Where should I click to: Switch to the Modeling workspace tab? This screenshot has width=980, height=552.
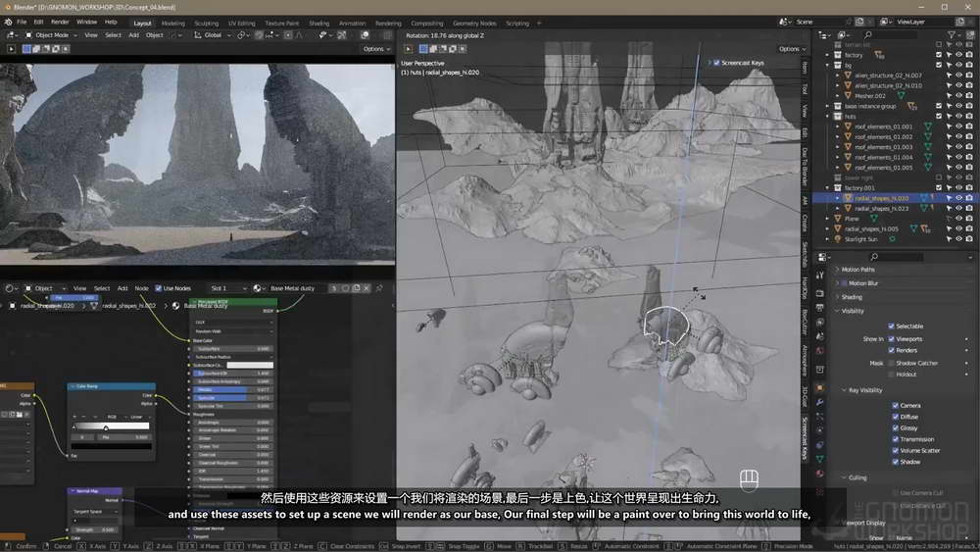[173, 24]
